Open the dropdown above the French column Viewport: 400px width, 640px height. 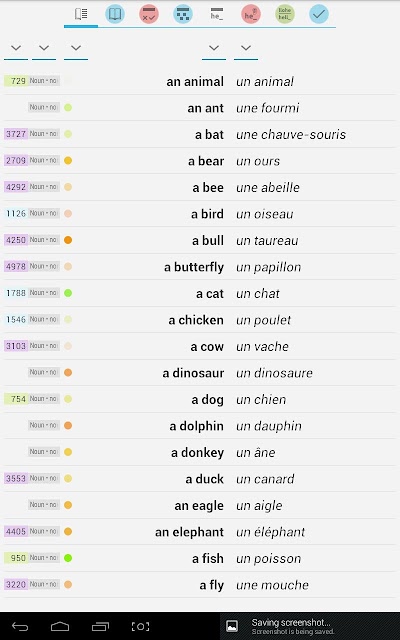pos(246,49)
